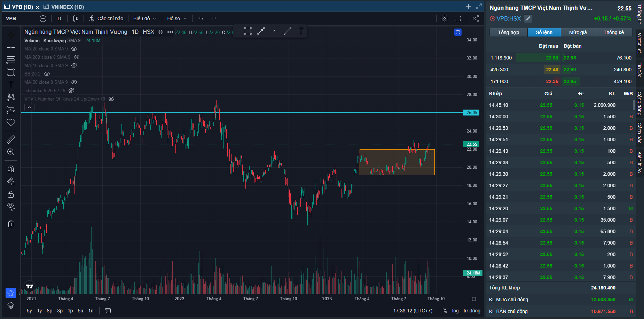This screenshot has width=644, height=319.
Task: Select the ruler measure tool
Action: point(11,139)
